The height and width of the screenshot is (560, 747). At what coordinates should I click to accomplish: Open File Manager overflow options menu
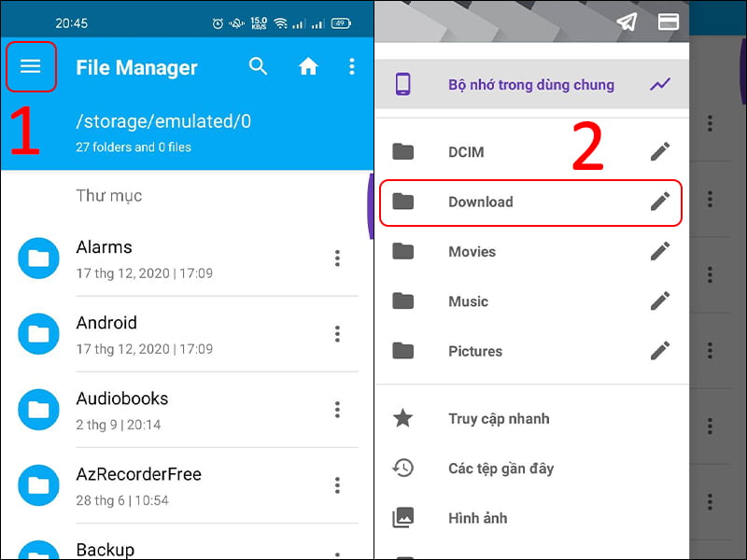[x=352, y=66]
